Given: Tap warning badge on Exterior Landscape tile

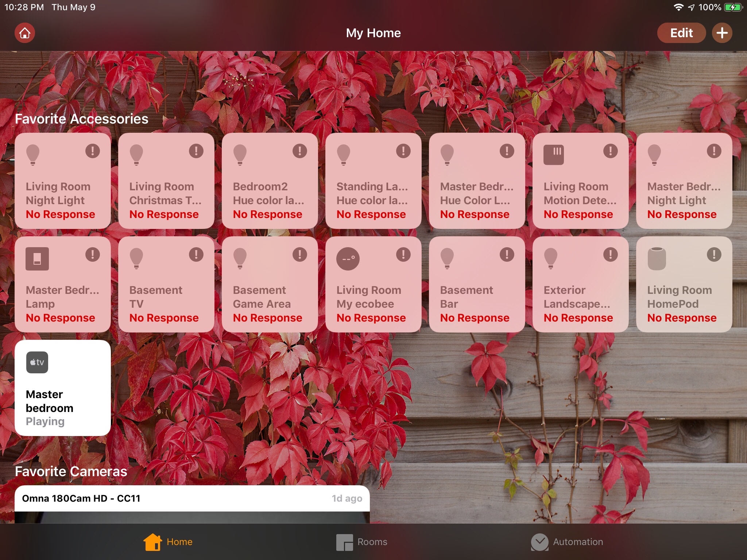Looking at the screenshot, I should click(610, 254).
